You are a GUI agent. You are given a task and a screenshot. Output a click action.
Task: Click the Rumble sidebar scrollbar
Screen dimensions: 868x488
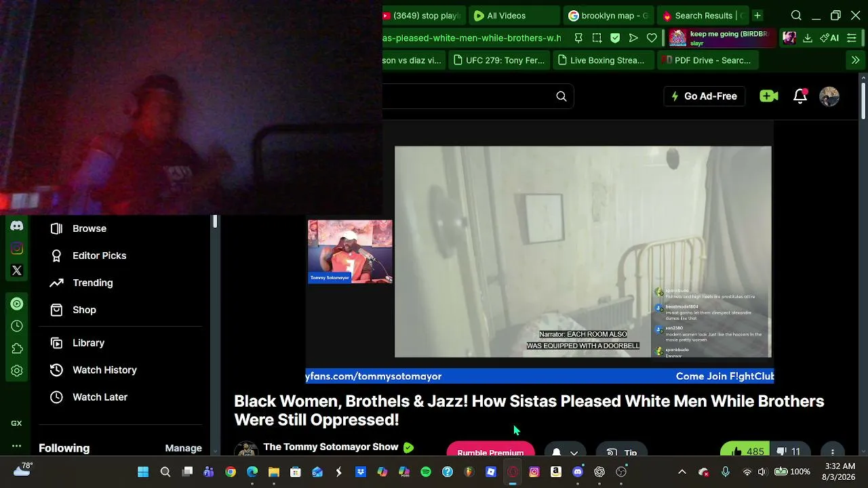(215, 222)
